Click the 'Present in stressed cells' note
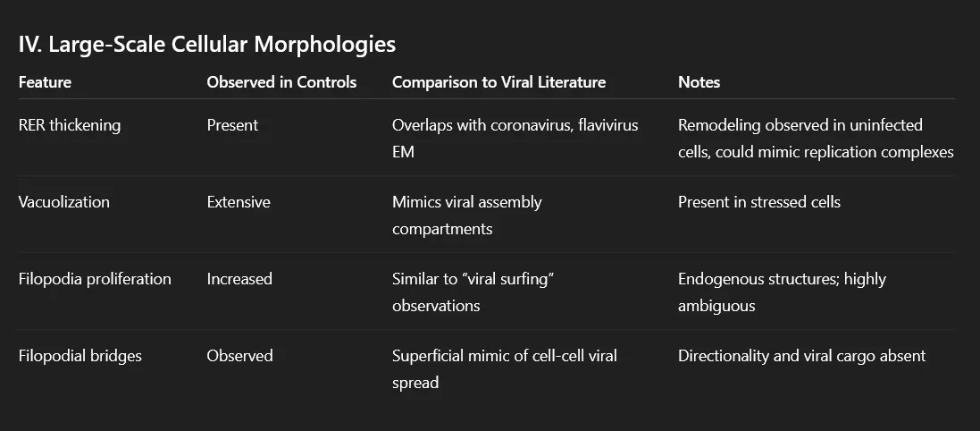The width and height of the screenshot is (980, 431). click(758, 202)
